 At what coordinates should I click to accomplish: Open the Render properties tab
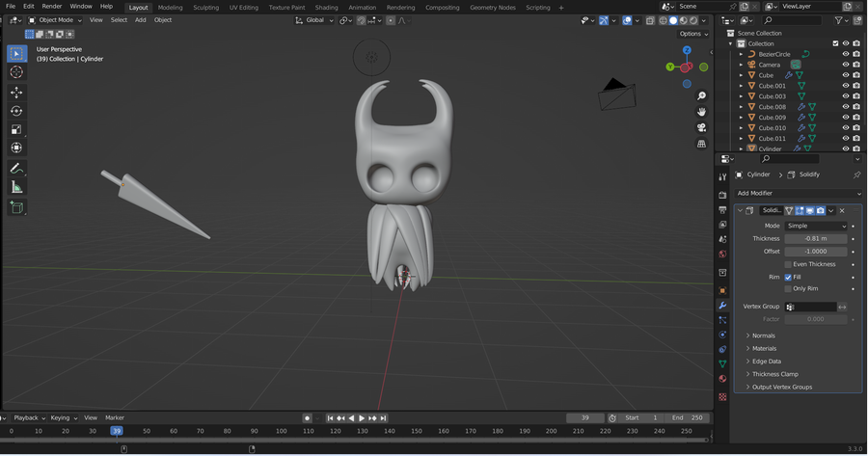pyautogui.click(x=722, y=195)
